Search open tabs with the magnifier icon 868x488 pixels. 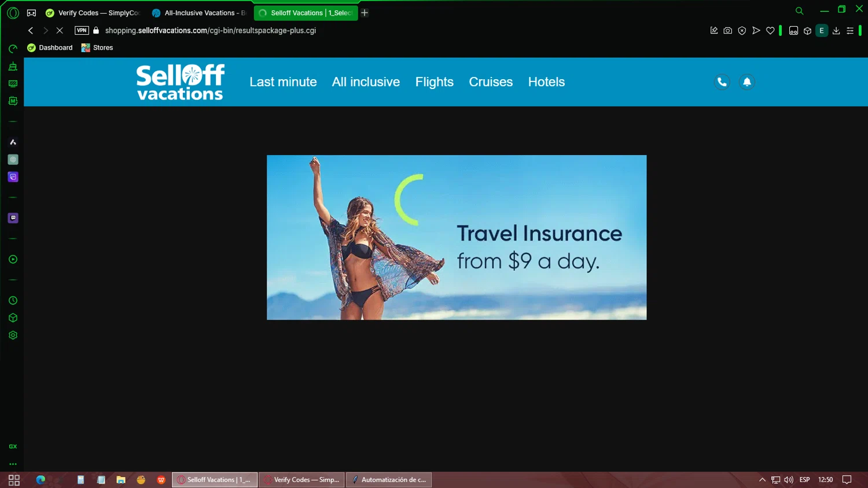click(799, 10)
